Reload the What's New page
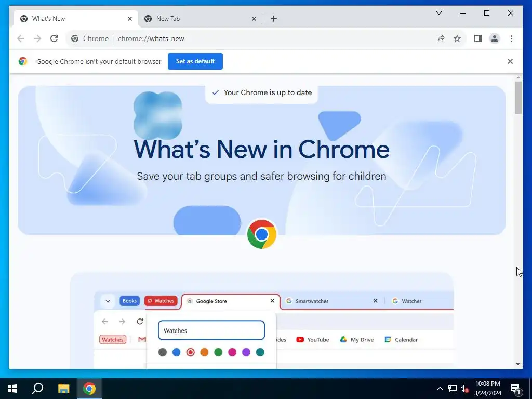The height and width of the screenshot is (399, 532). (54, 38)
